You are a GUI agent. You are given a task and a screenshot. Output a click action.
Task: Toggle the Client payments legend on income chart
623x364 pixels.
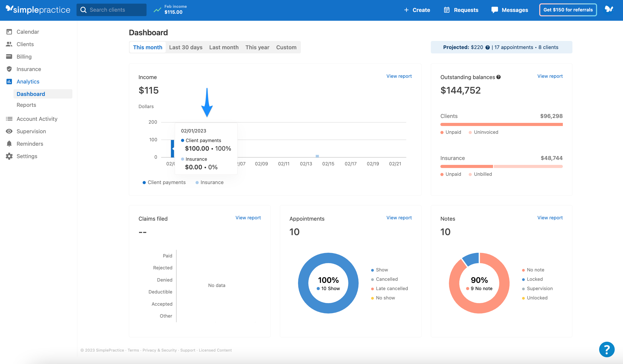(x=164, y=182)
